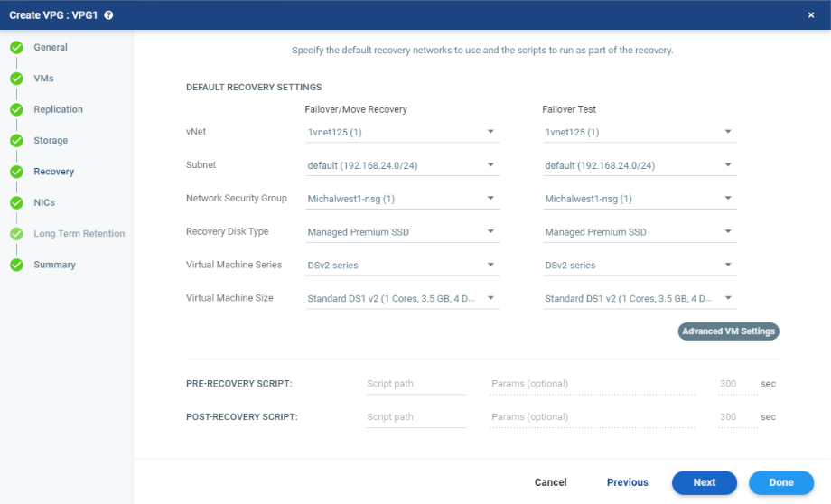Go to the General step
831x504 pixels.
51,47
